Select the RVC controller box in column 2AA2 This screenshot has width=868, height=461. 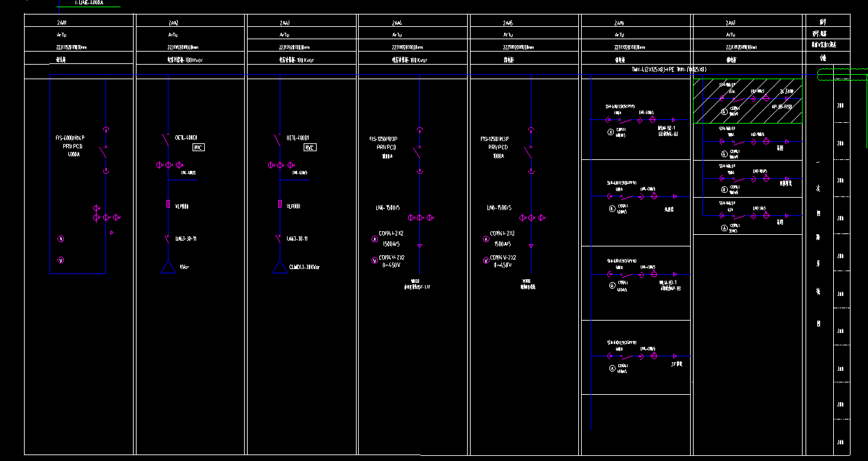[x=199, y=148]
